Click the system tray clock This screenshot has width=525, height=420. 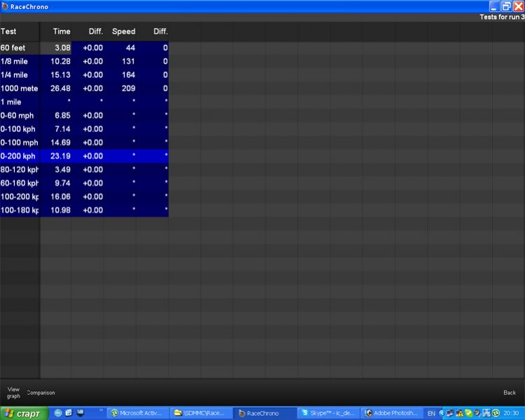pos(511,413)
